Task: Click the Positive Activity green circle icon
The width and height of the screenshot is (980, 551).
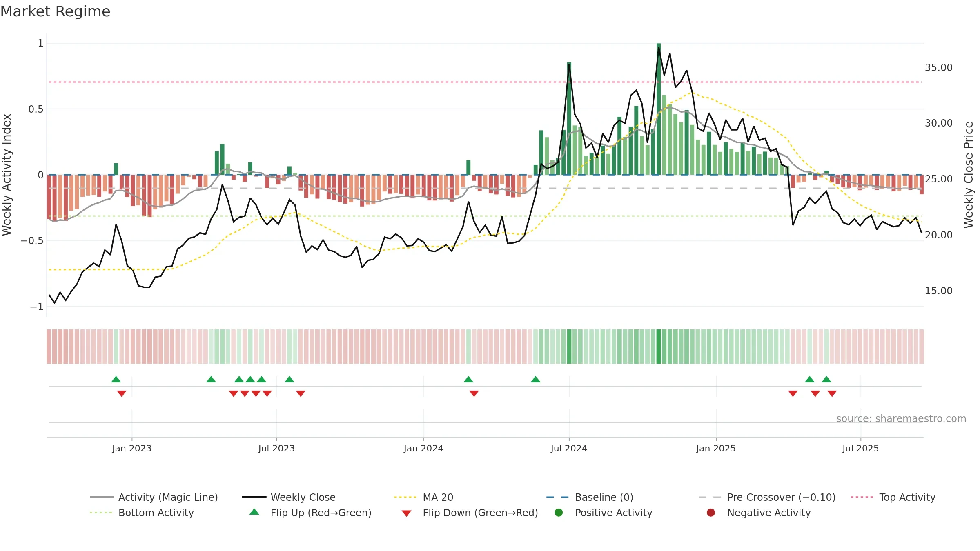Action: (559, 513)
